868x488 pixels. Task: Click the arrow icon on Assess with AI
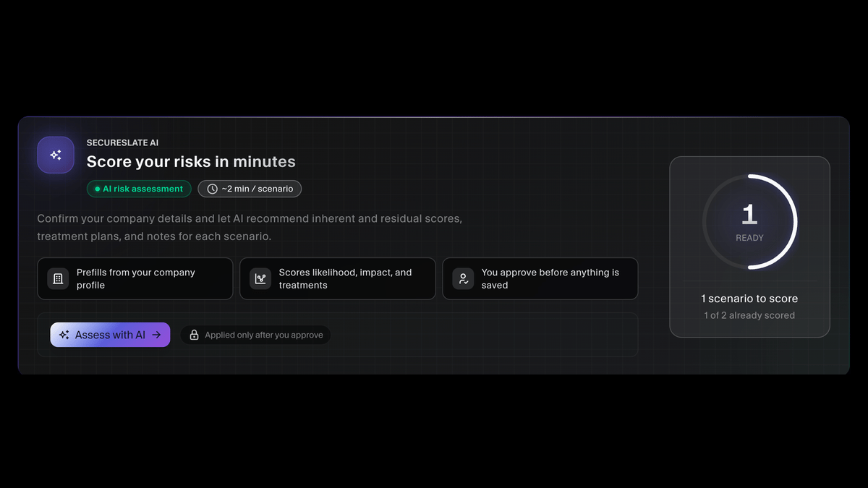click(x=156, y=335)
